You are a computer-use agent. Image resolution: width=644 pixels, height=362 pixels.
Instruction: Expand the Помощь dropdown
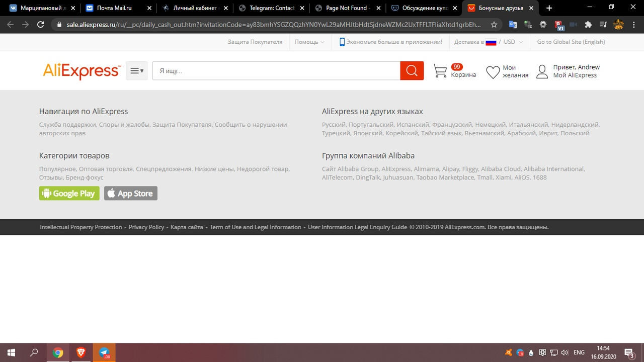tap(309, 42)
